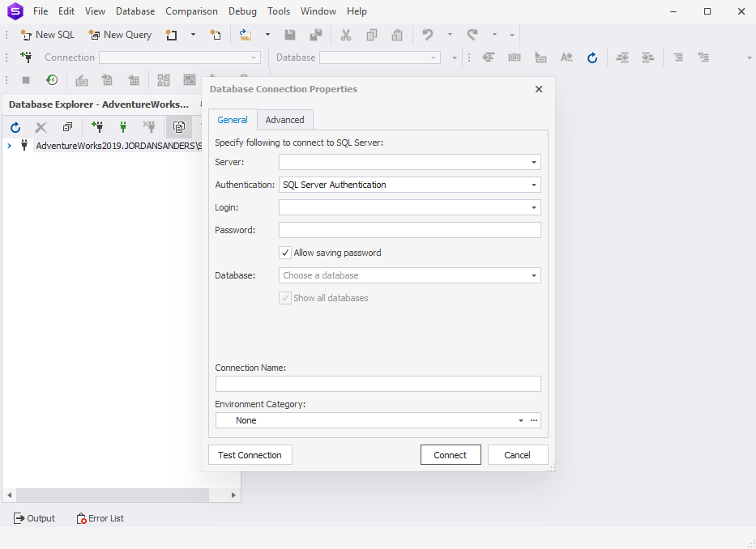
Task: Refresh the Database Explorer tree
Action: coord(15,127)
